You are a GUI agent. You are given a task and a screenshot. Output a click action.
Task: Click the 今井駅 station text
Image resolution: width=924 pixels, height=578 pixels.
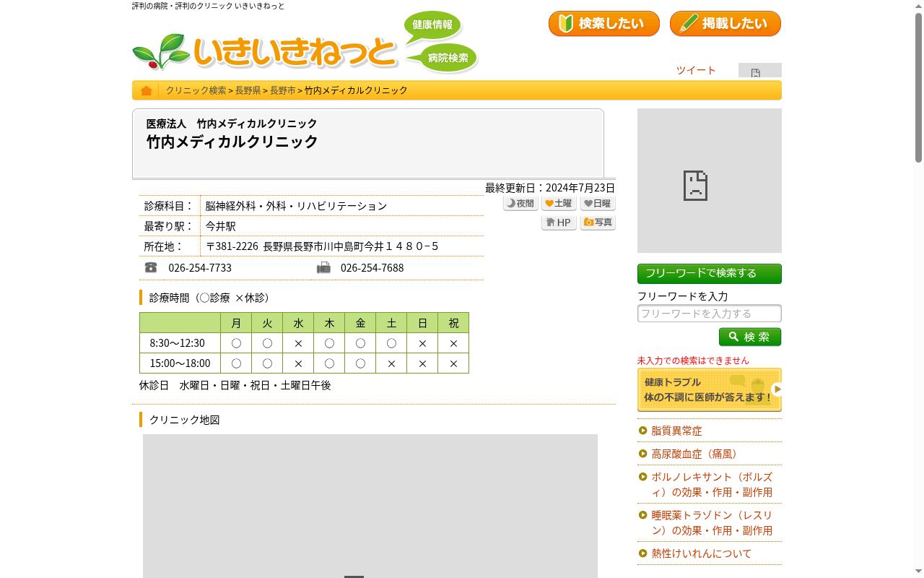click(x=220, y=226)
